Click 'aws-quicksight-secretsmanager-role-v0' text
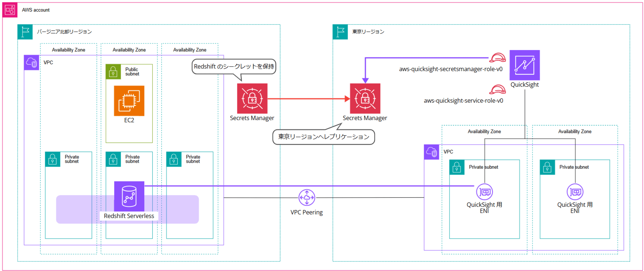 click(x=451, y=69)
